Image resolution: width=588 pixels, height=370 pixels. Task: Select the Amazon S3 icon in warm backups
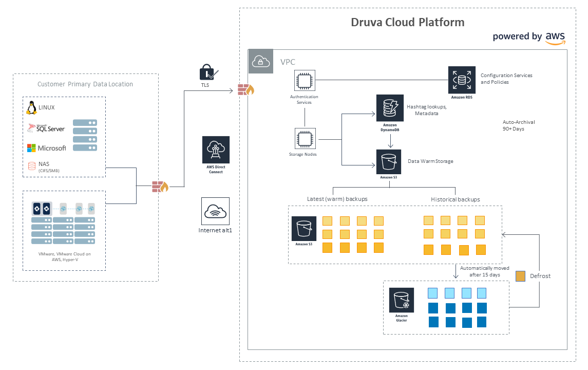point(304,229)
